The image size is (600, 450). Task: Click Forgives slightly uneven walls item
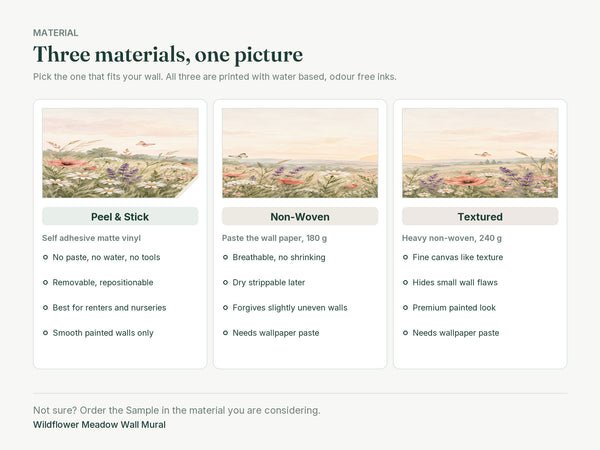click(290, 308)
